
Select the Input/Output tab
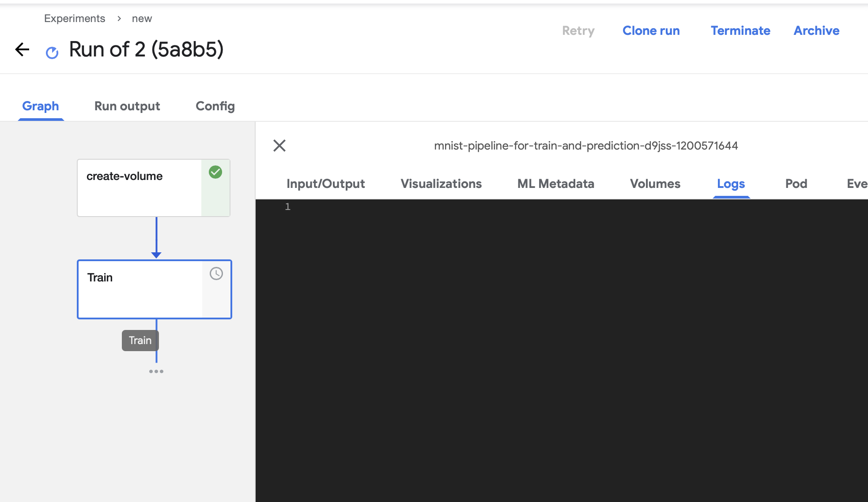(x=326, y=184)
